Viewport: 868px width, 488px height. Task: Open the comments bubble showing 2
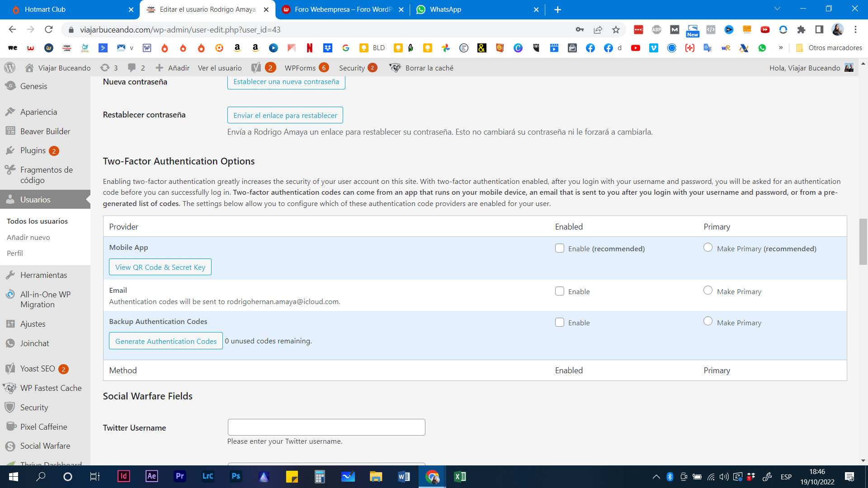coord(136,68)
